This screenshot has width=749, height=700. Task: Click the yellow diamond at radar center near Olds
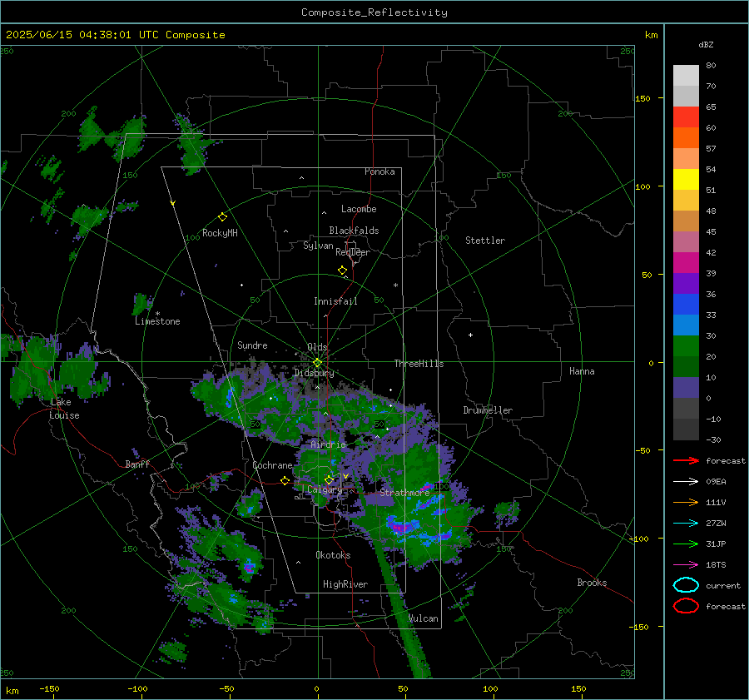click(317, 363)
